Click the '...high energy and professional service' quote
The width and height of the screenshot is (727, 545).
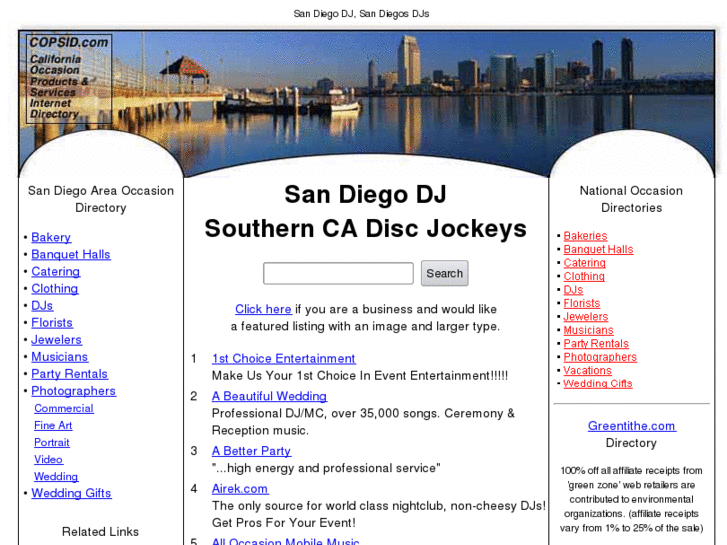pos(326,468)
